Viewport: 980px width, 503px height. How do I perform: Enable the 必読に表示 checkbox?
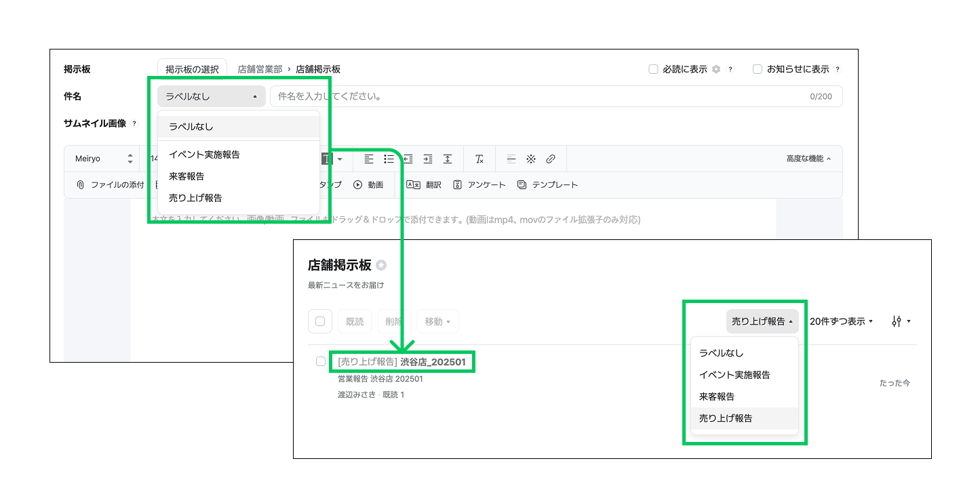coord(654,69)
